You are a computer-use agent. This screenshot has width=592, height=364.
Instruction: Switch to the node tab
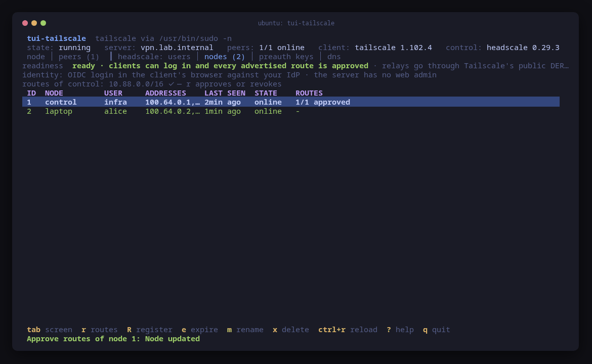(x=36, y=57)
